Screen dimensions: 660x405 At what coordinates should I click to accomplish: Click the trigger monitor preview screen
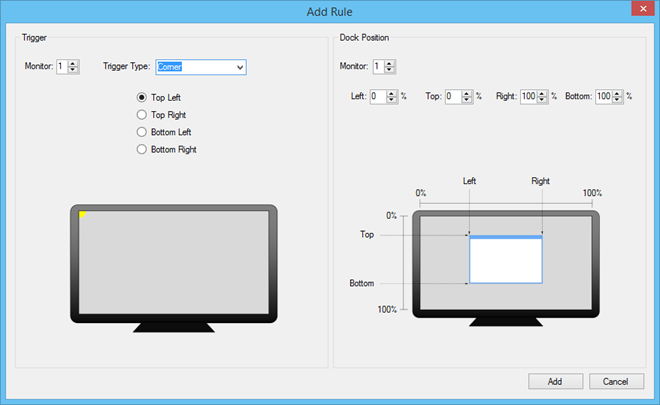pos(174,262)
